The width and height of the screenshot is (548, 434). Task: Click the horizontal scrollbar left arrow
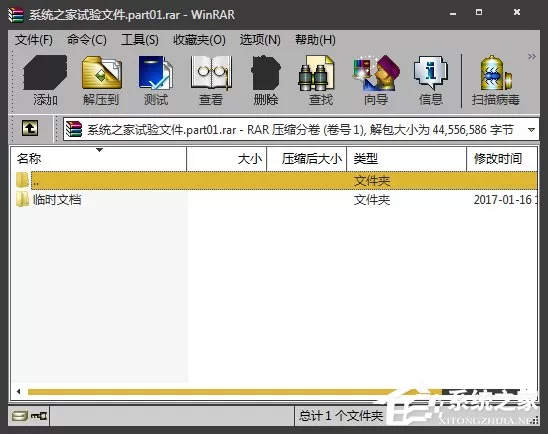pos(19,391)
